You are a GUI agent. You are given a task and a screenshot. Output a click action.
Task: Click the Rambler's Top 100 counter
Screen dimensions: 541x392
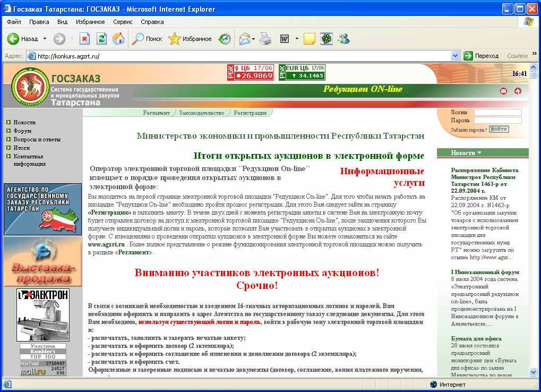click(43, 351)
